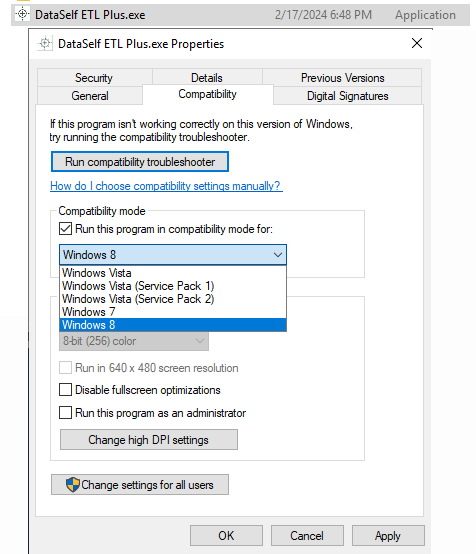This screenshot has width=476, height=554.
Task: Close the Properties dialog with X
Action: point(417,43)
